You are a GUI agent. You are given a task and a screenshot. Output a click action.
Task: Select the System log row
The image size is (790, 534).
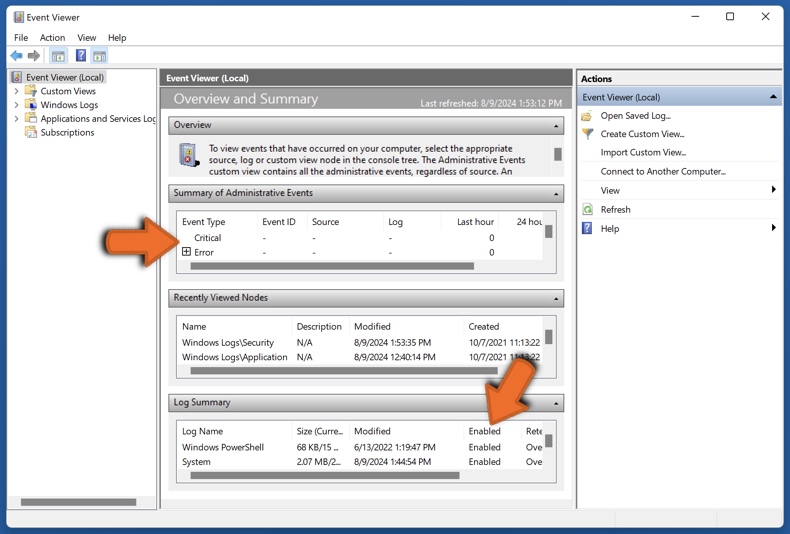(x=359, y=462)
